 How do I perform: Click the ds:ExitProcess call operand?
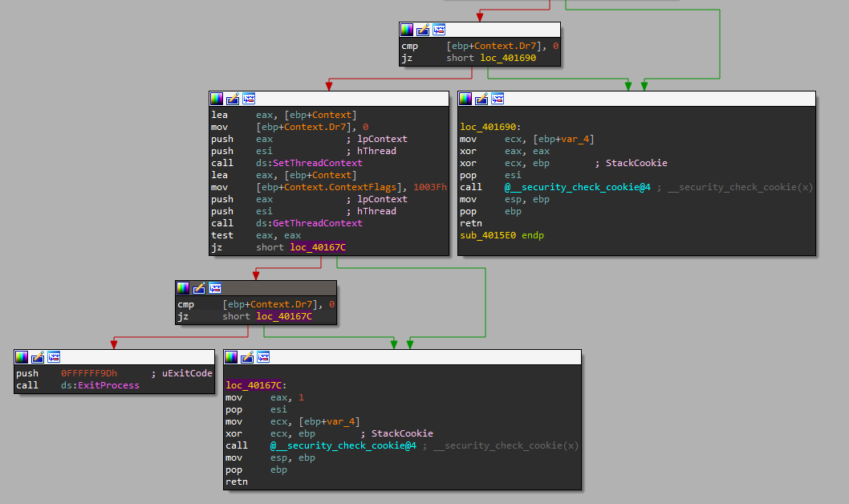100,385
